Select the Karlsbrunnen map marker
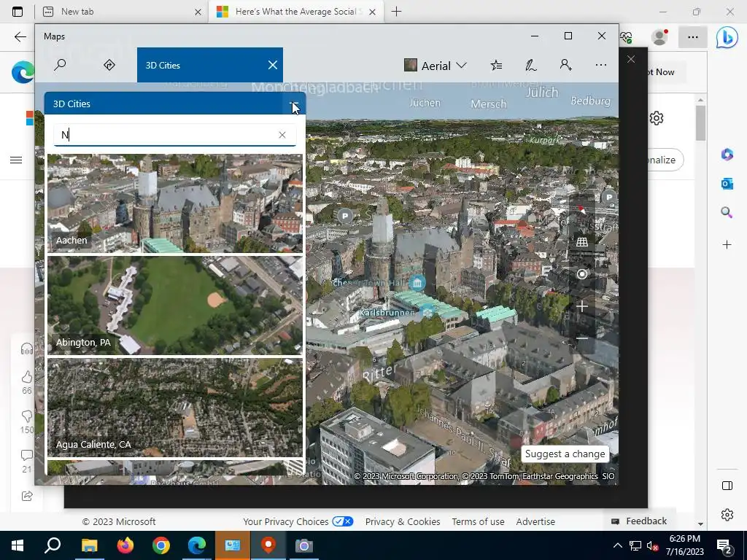The width and height of the screenshot is (747, 560). (427, 312)
